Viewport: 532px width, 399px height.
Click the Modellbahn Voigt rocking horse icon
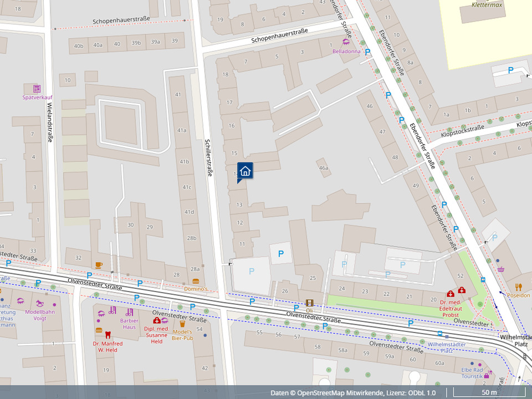pyautogui.click(x=40, y=303)
